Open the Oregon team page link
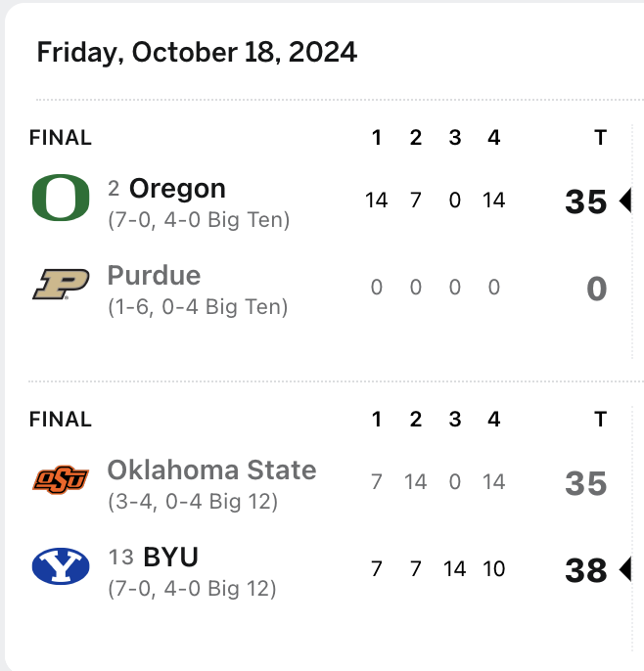This screenshot has width=644, height=671. tap(177, 189)
